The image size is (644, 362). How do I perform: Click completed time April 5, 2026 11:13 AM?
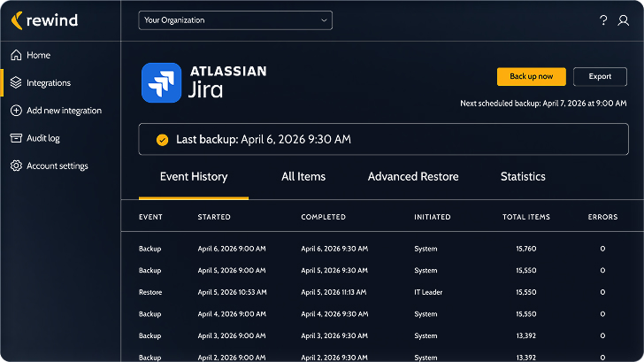[x=333, y=292]
